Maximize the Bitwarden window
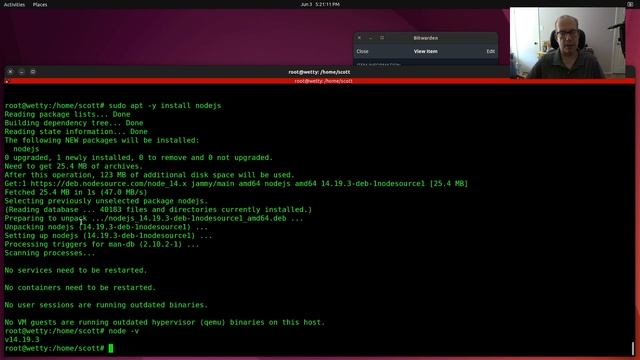This screenshot has height=360, width=640. click(x=382, y=38)
